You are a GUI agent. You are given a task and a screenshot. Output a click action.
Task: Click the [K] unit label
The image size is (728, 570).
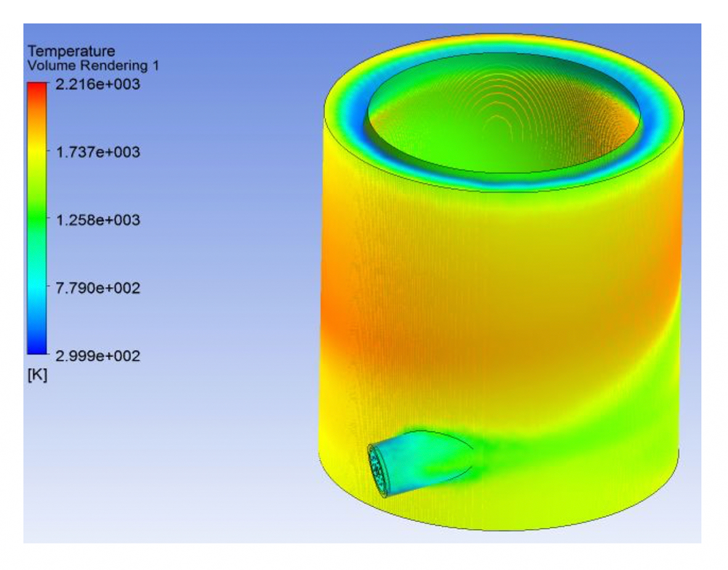click(37, 375)
